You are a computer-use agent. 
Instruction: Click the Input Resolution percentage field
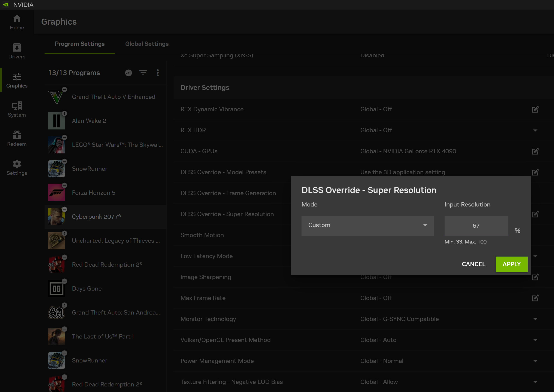[476, 226]
